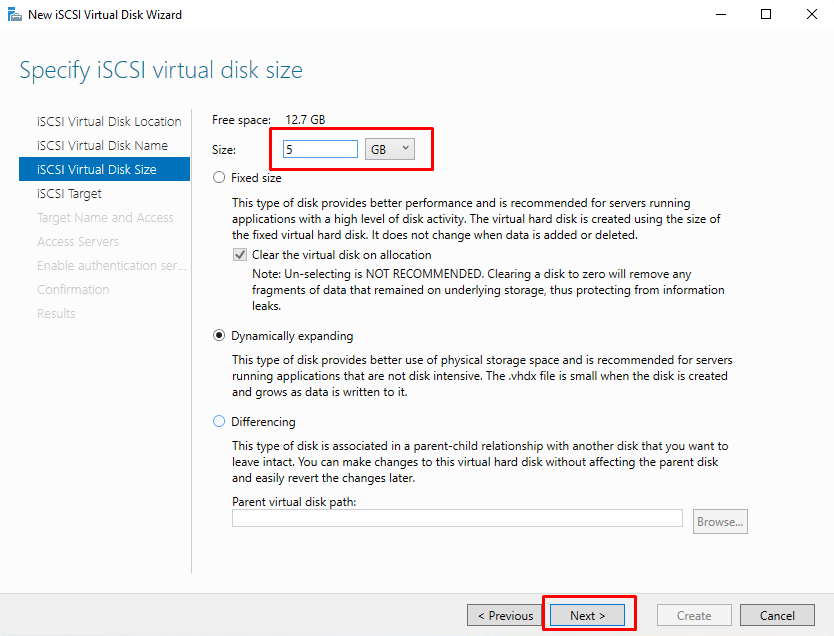Jump to the iSCSI Target step
The image size is (834, 636).
coord(69,194)
